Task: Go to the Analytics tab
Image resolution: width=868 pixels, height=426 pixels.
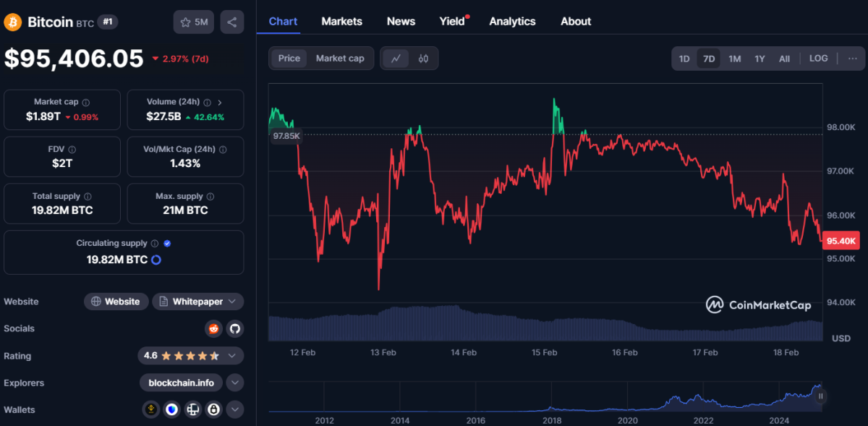Action: click(512, 22)
